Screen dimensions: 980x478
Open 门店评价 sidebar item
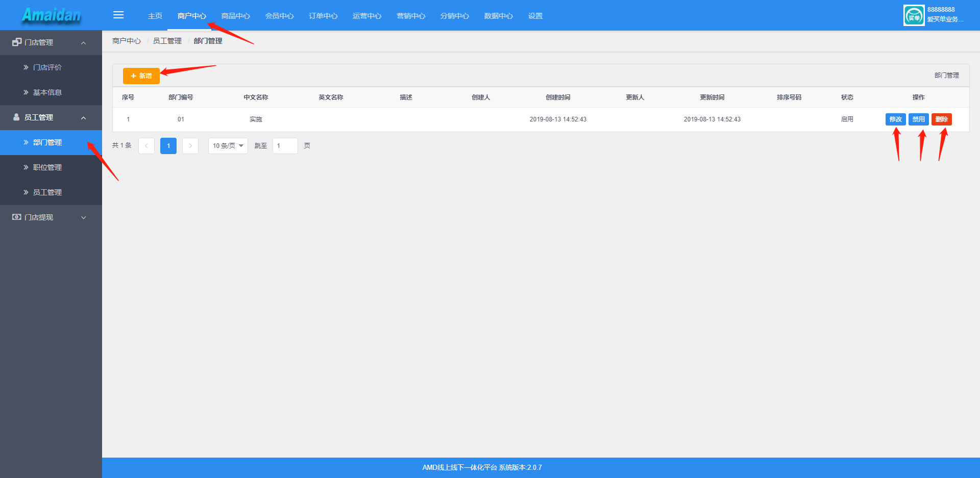pyautogui.click(x=51, y=67)
